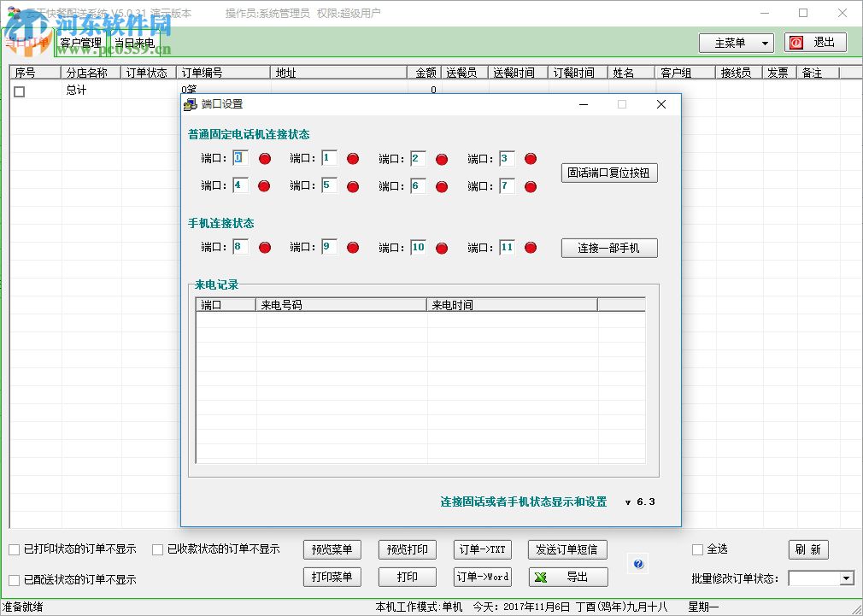Viewport: 863px width, 616px height.
Task: Click the red status indicator for port 2
Action: point(442,160)
